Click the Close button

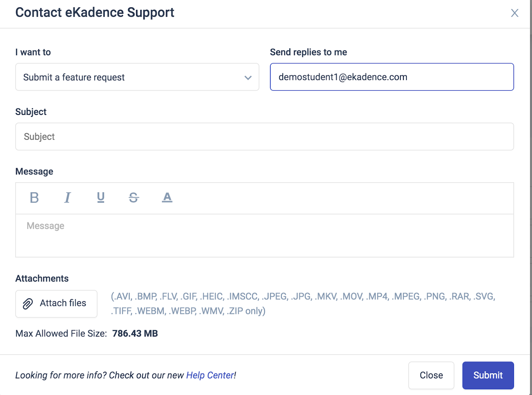point(431,375)
